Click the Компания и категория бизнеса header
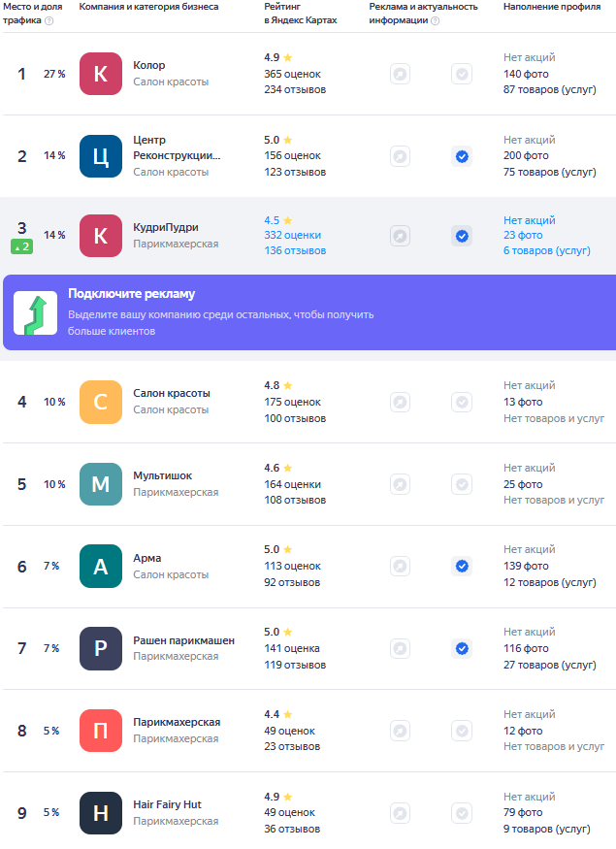Screen dimensions: 616x849 [x=148, y=7]
